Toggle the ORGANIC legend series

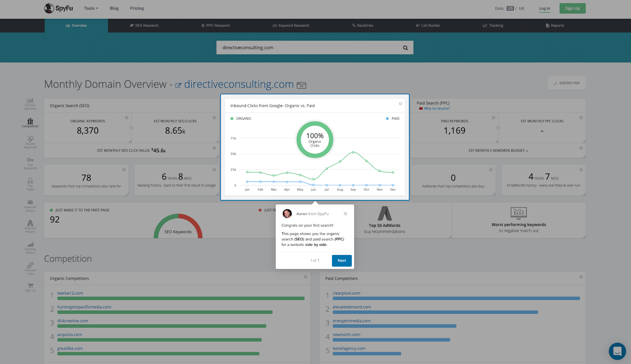click(241, 119)
